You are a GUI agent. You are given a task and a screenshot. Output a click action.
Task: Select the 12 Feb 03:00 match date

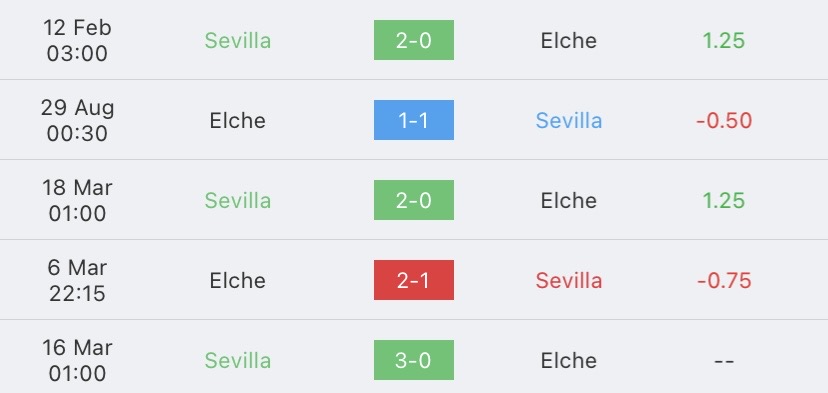coord(77,40)
